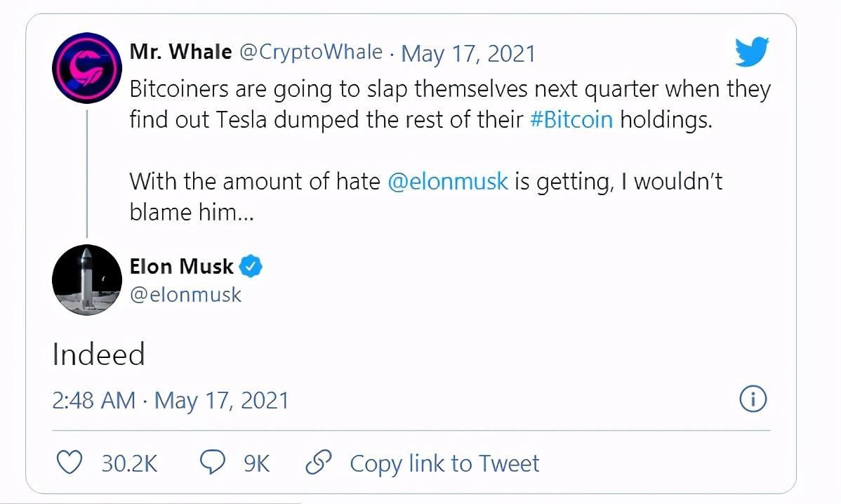Viewport: 841px width, 504px height.
Task: Click the Elon Musk display name
Action: coord(182,266)
